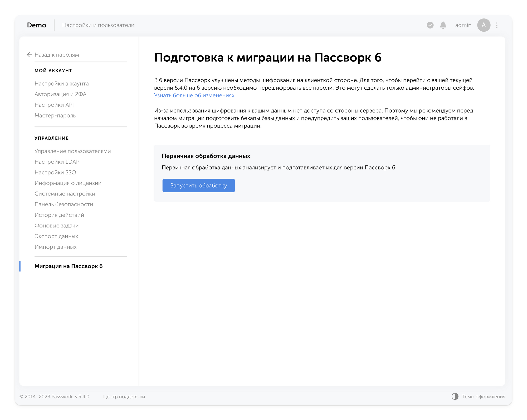The height and width of the screenshot is (420, 527).
Task: Open the three-dot options menu top right
Action: click(x=496, y=25)
